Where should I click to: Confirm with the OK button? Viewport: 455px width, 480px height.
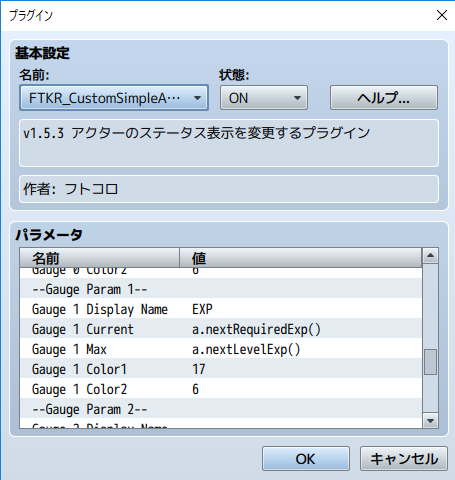[306, 459]
